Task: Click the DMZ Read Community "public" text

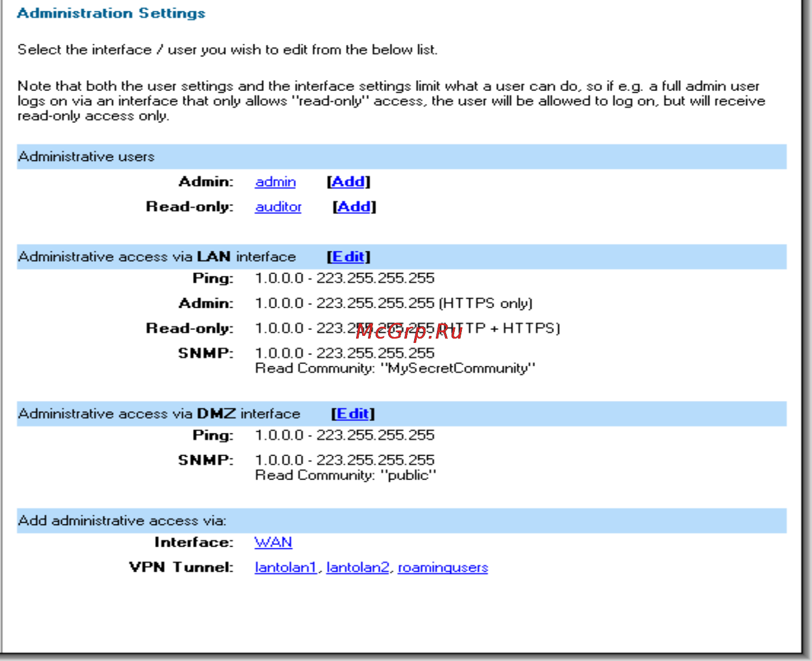Action: click(346, 475)
